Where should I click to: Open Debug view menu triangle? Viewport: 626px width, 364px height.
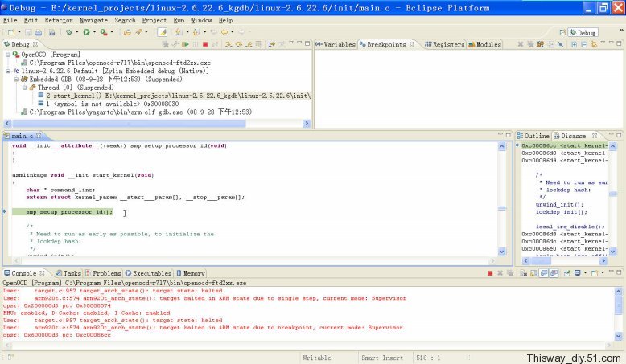pos(291,43)
